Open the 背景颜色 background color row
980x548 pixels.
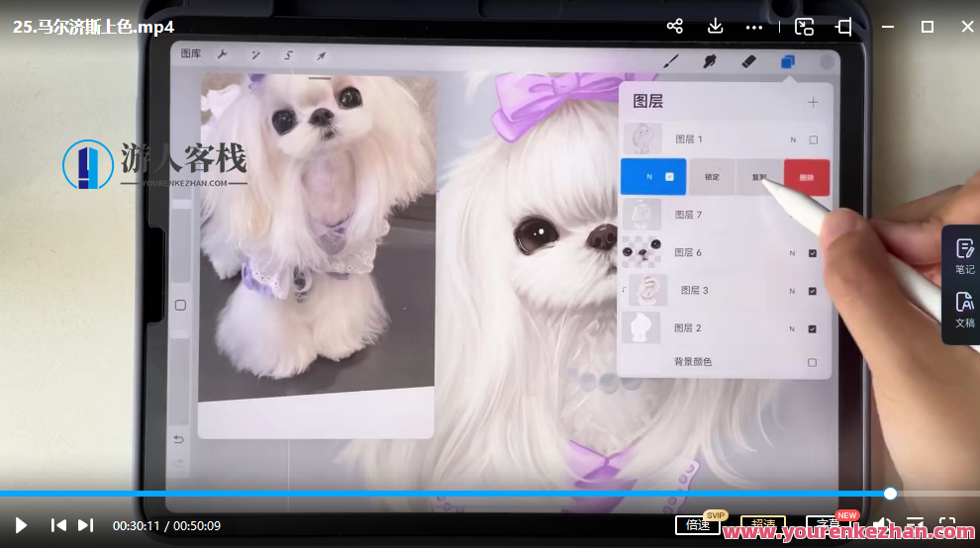pyautogui.click(x=725, y=362)
